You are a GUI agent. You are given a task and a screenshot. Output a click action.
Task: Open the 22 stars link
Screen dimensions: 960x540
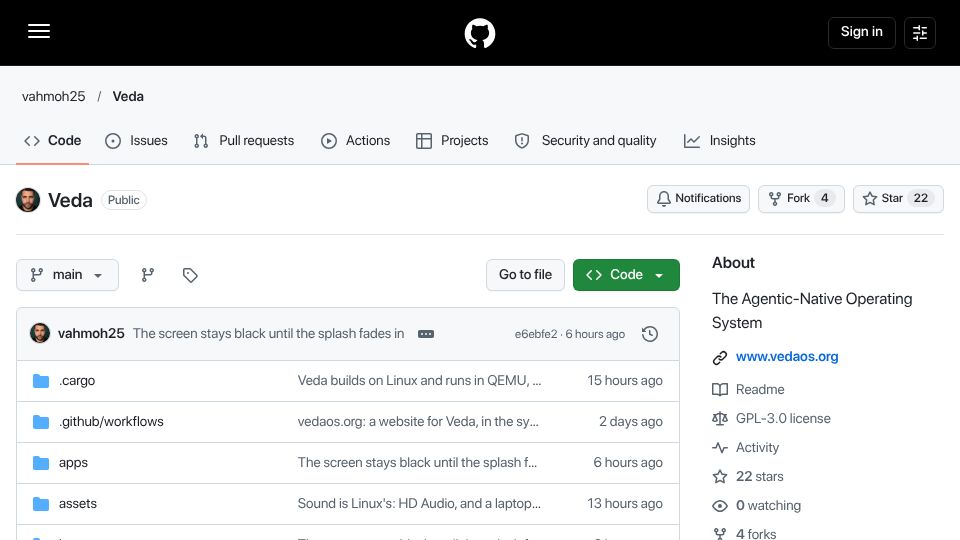tap(759, 476)
